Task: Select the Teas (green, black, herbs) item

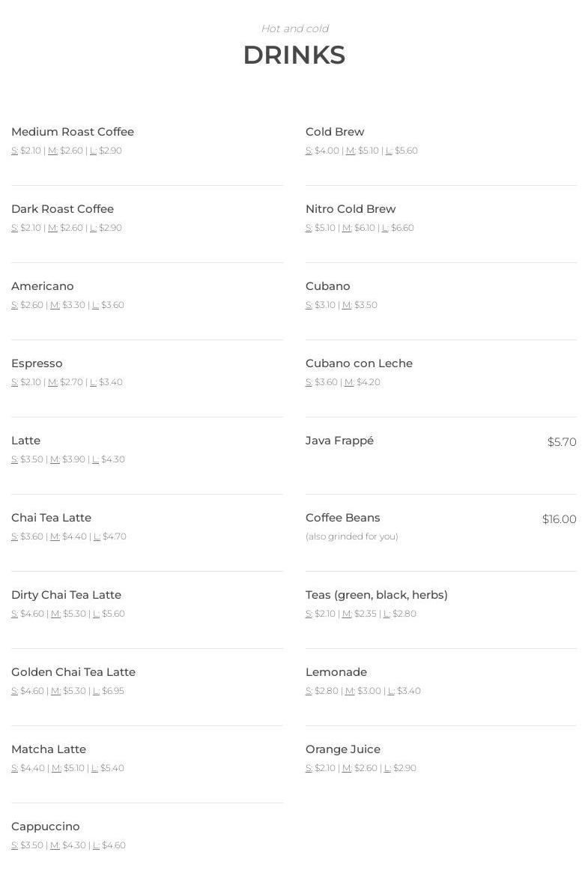Action: coord(377,595)
